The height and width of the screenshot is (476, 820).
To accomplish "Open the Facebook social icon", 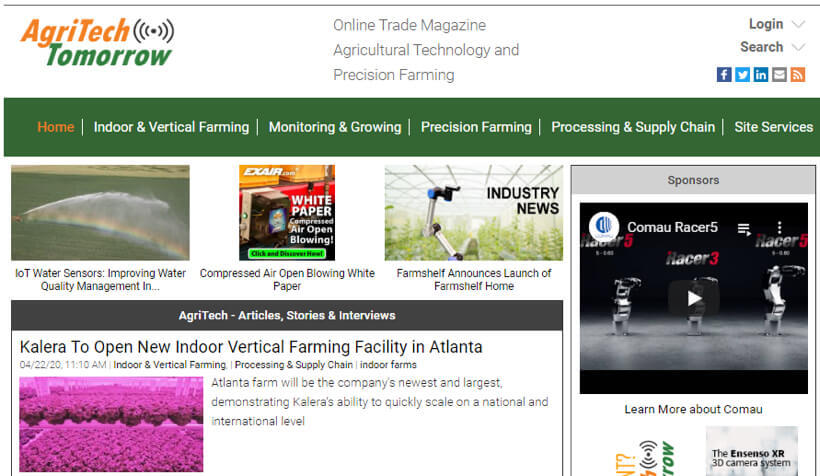I will (x=724, y=75).
